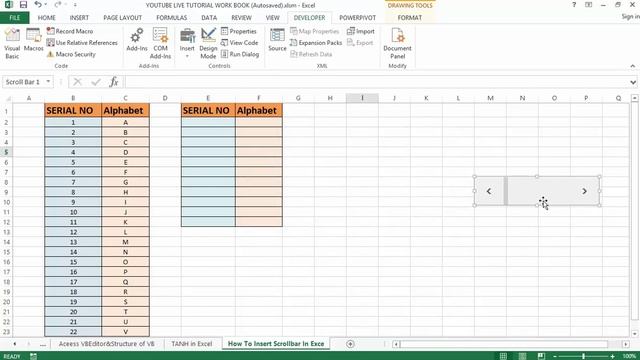
Task: Click View Code
Action: 240,42
